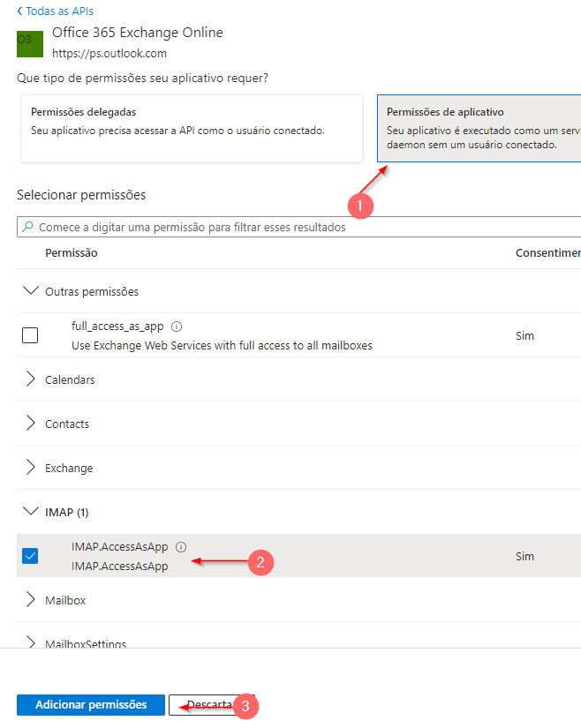The image size is (581, 728).
Task: Select the Permissões delegadas card
Action: point(192,129)
